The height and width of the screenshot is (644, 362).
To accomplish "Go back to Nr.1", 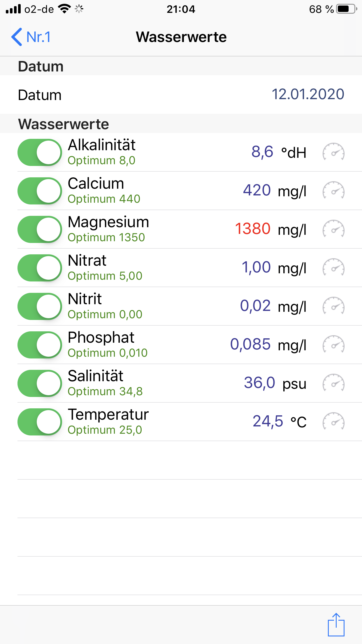I will point(31,37).
